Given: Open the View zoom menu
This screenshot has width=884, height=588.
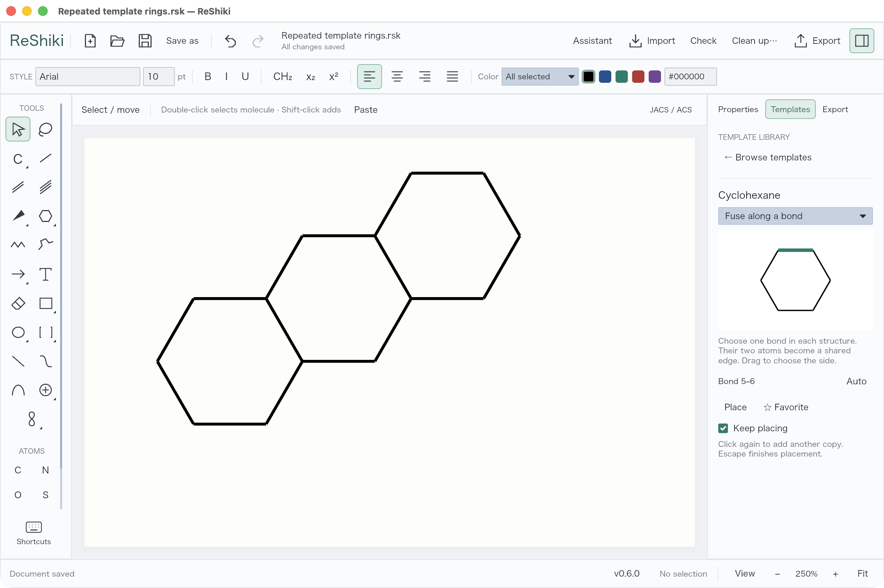Looking at the screenshot, I should click(x=744, y=574).
